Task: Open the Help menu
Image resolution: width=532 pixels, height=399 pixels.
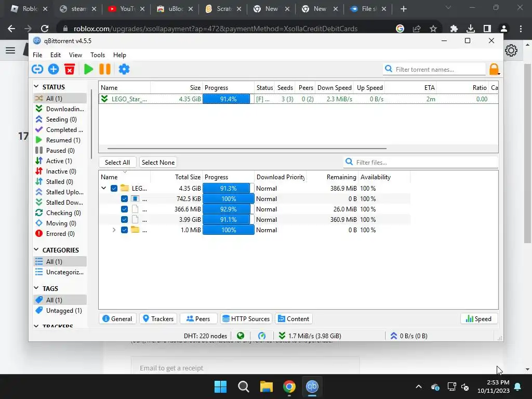Action: (x=119, y=55)
